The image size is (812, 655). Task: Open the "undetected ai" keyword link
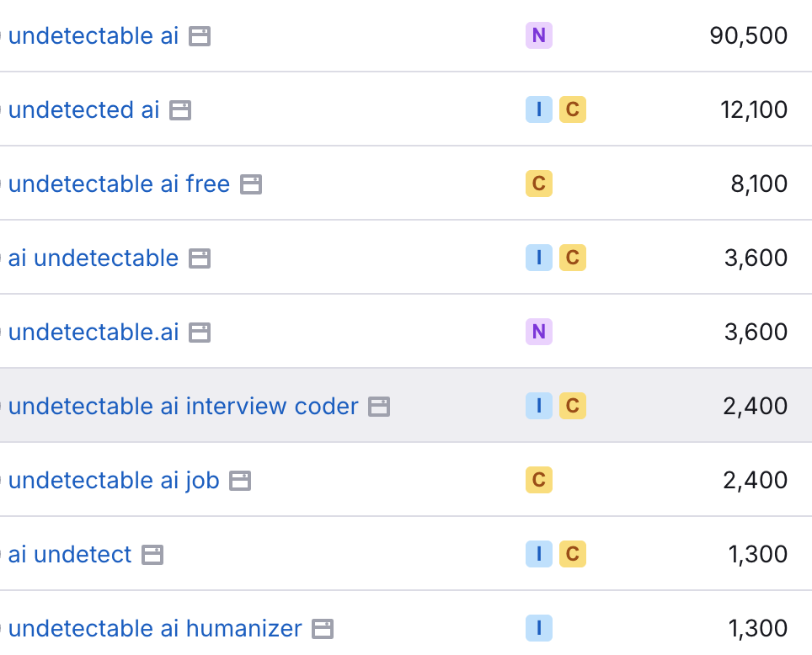84,109
